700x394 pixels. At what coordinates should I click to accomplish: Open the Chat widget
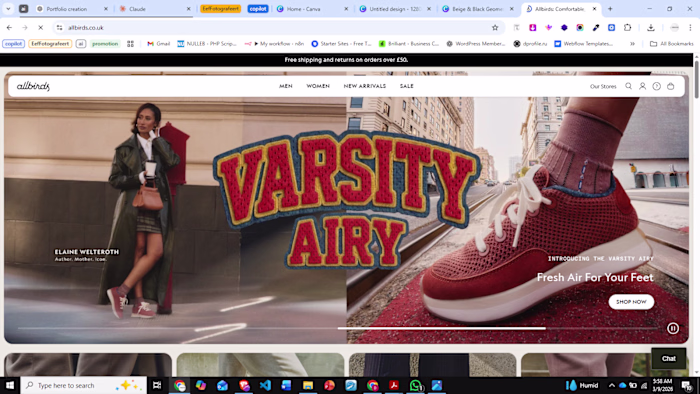[x=668, y=358]
